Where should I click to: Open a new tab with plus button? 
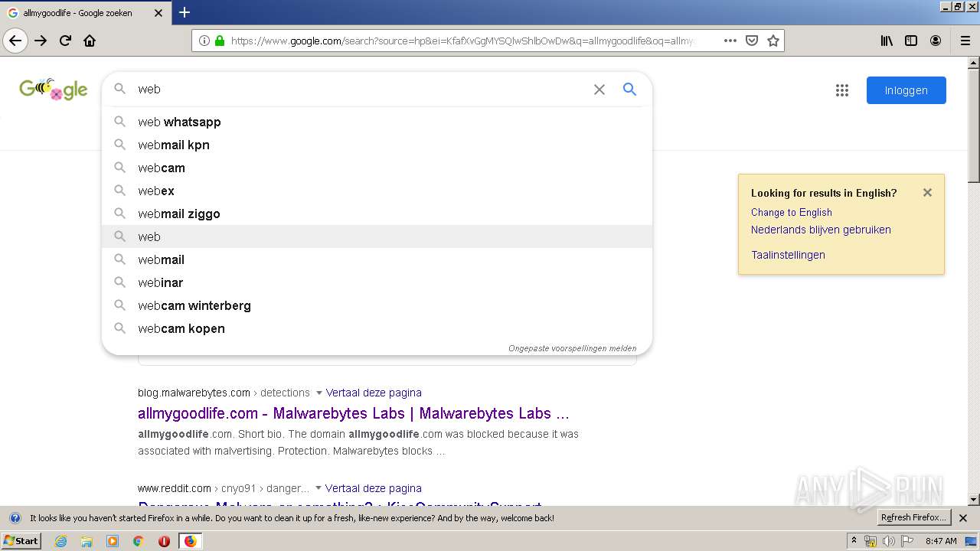tap(185, 12)
